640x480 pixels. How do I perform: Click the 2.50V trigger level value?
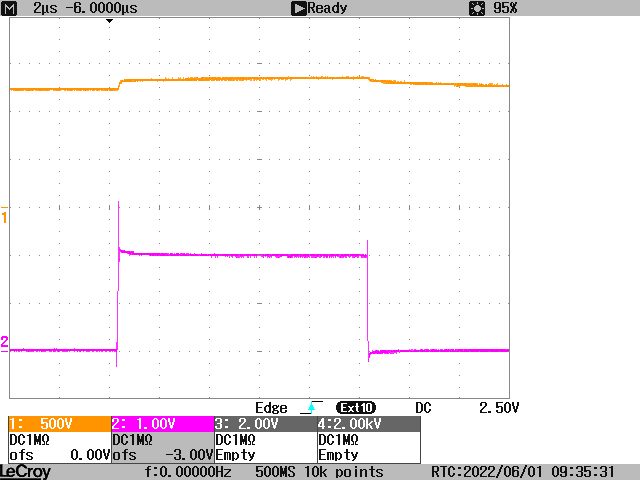(x=499, y=408)
